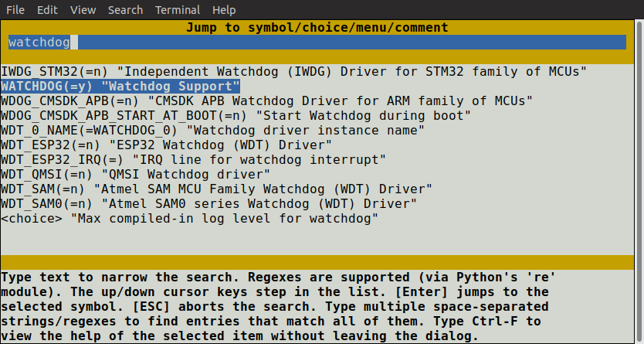Select the IWDG_STM32 Independent Watchdog entry

tap(293, 71)
